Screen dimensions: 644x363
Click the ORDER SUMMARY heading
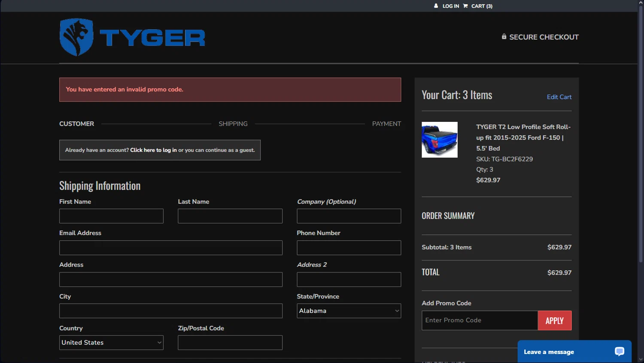coord(448,216)
